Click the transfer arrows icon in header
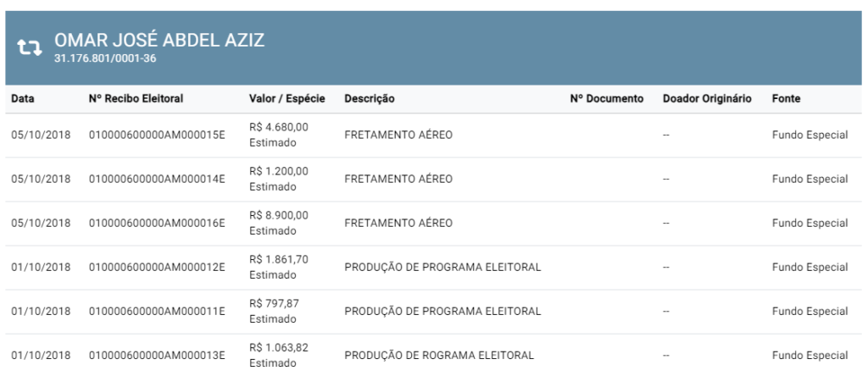The height and width of the screenshot is (376, 868). click(x=30, y=47)
